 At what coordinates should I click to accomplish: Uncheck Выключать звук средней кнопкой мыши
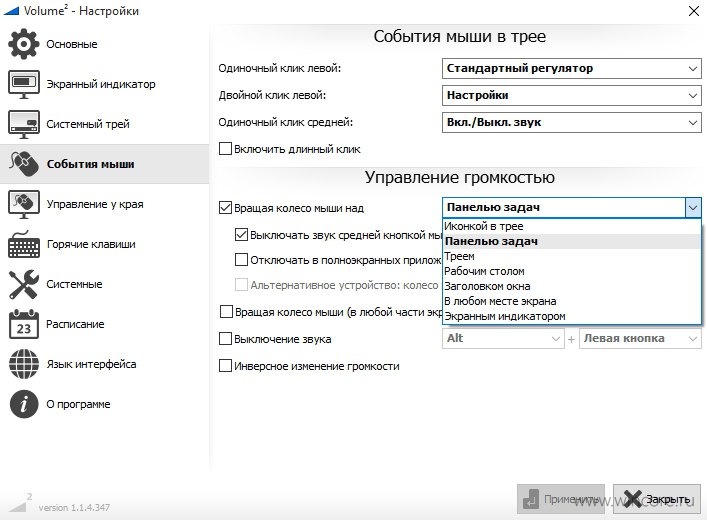tap(241, 235)
